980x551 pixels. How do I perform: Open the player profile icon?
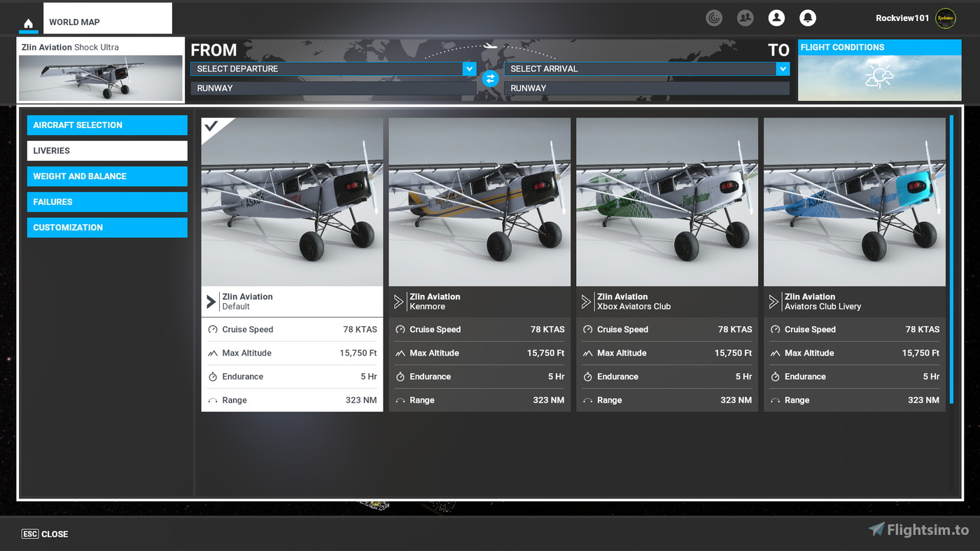click(x=776, y=18)
